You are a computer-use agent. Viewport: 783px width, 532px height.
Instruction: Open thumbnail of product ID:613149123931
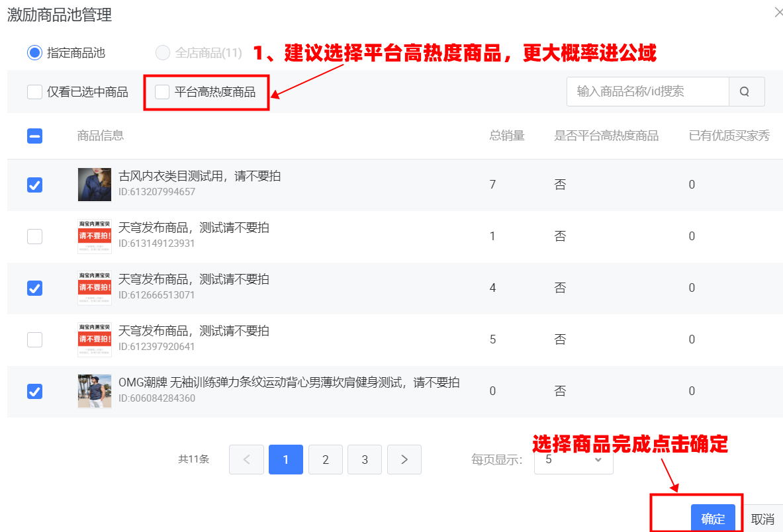[95, 237]
